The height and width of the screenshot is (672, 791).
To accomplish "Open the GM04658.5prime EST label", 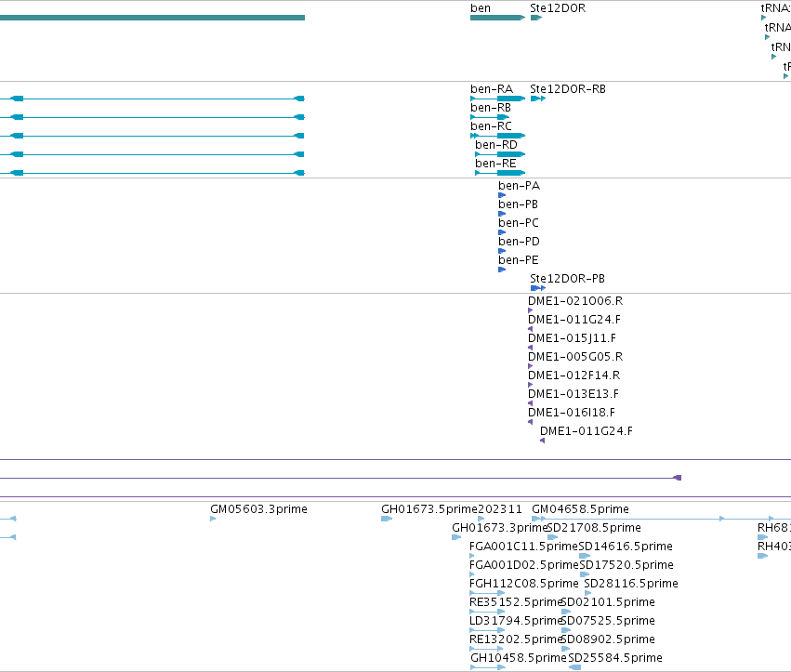I will [x=580, y=509].
